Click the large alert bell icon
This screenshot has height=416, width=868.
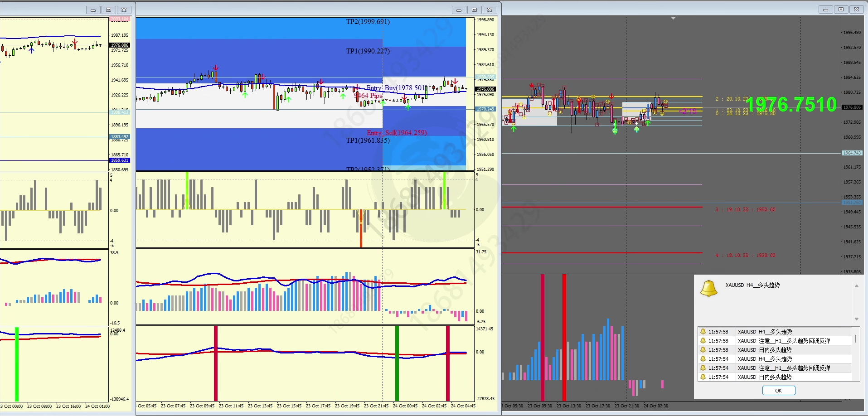coord(709,288)
